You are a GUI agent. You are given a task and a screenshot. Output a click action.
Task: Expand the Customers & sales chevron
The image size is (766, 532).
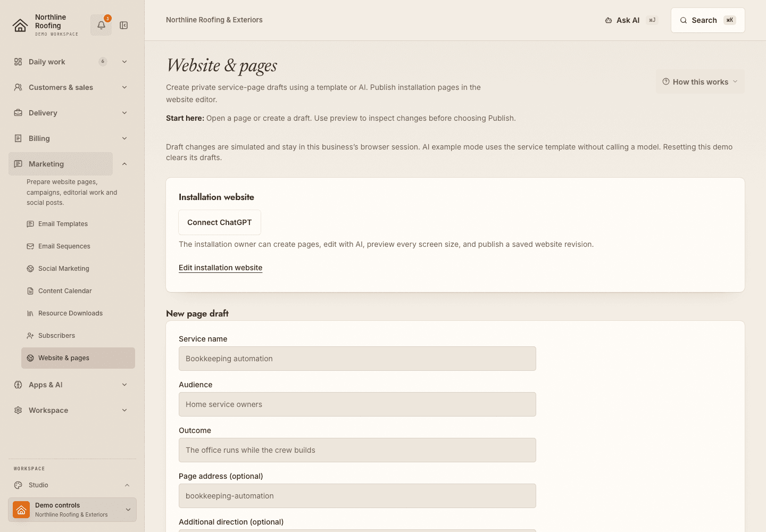coord(124,87)
